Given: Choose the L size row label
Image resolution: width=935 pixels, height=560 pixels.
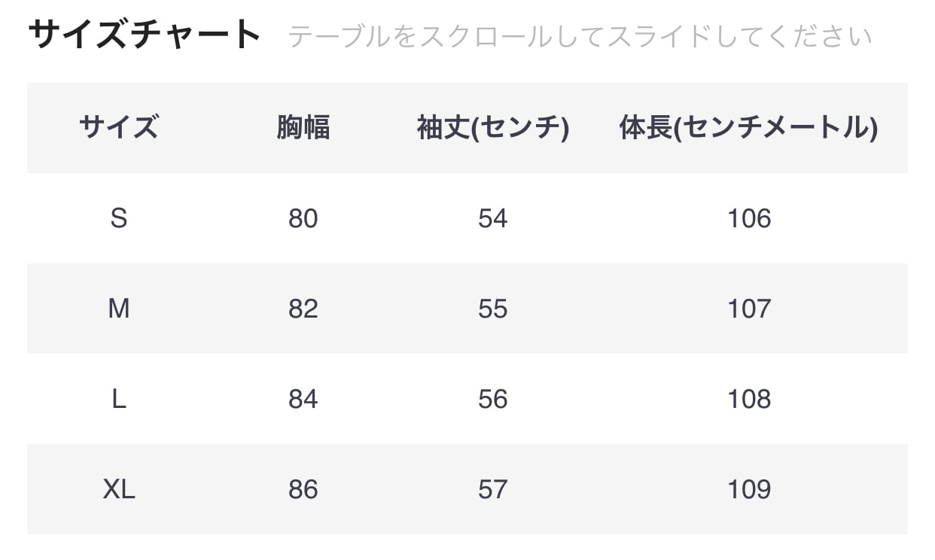Looking at the screenshot, I should (x=119, y=399).
